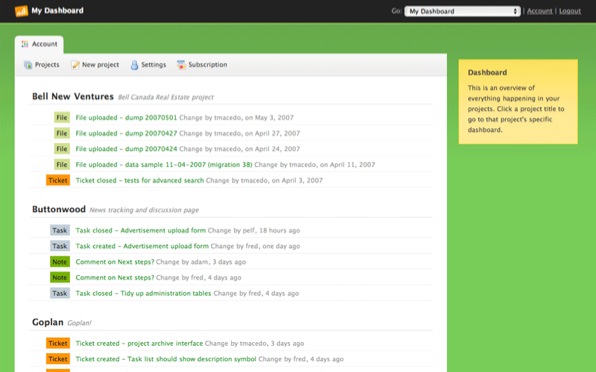Open the Go: My Dashboard dropdown
596x372 pixels.
462,11
